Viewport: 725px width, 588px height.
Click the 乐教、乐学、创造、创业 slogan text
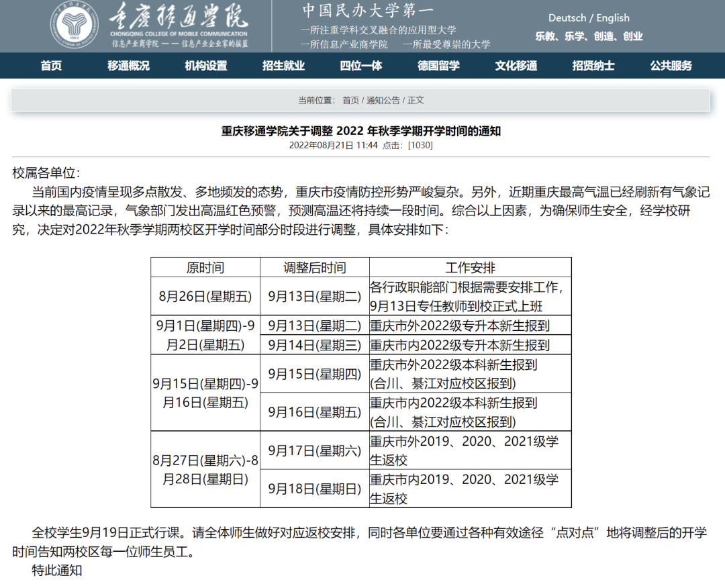(x=588, y=37)
